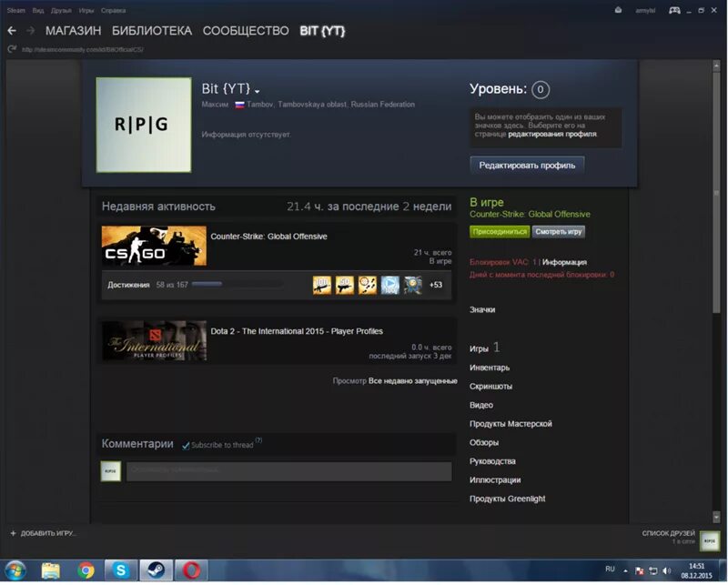Click the Смотреть игру button
Screen dimensions: 728x585
pos(558,231)
